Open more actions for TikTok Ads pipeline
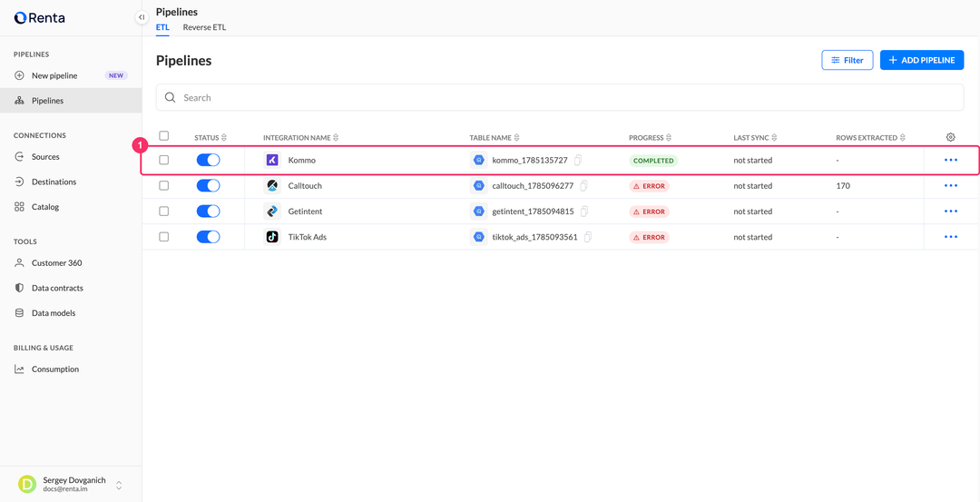 951,237
